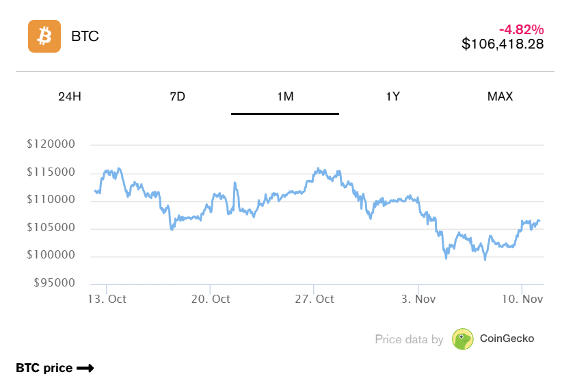Click the 13. Oct date axis label
The height and width of the screenshot is (385, 588).
[107, 299]
